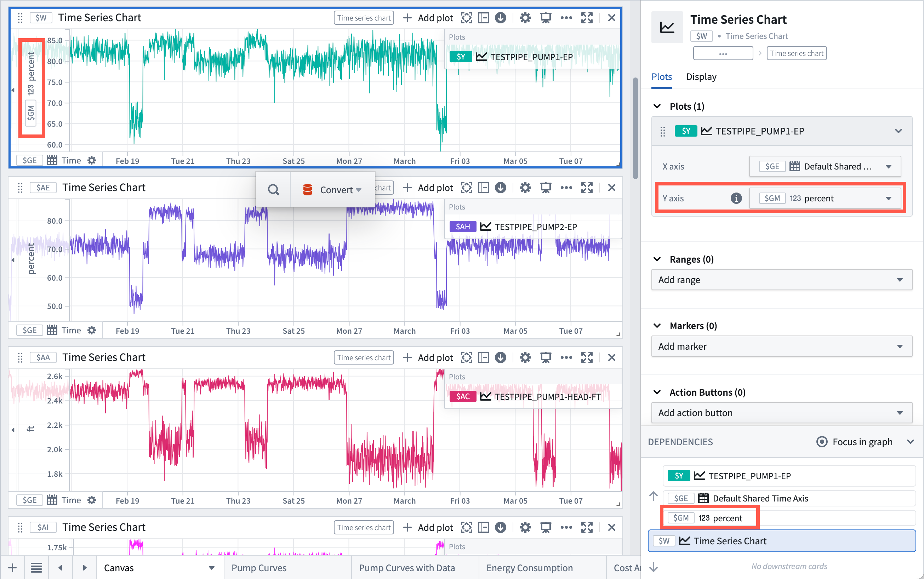Collapse the Plots (1) section

pyautogui.click(x=657, y=106)
